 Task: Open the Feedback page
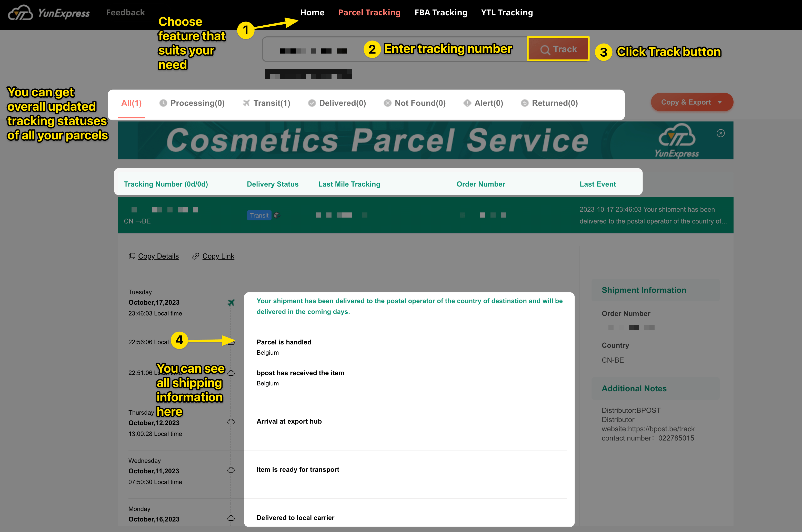pos(126,13)
